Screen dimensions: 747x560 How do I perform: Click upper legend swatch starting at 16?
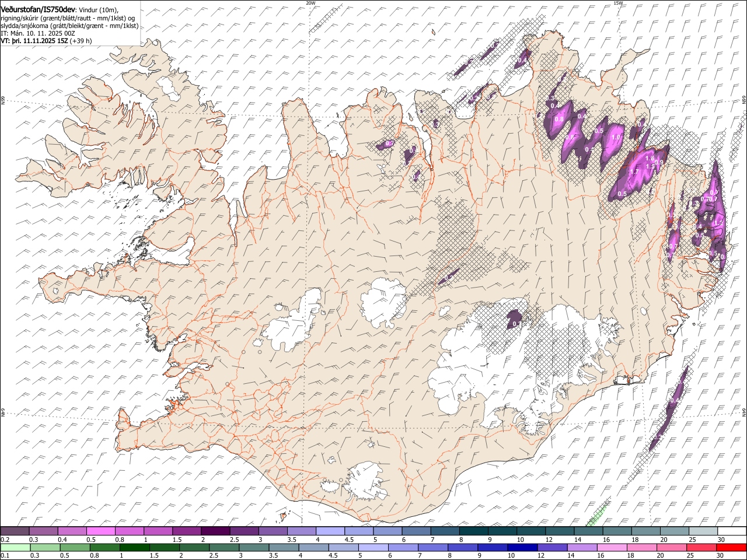[x=616, y=531]
